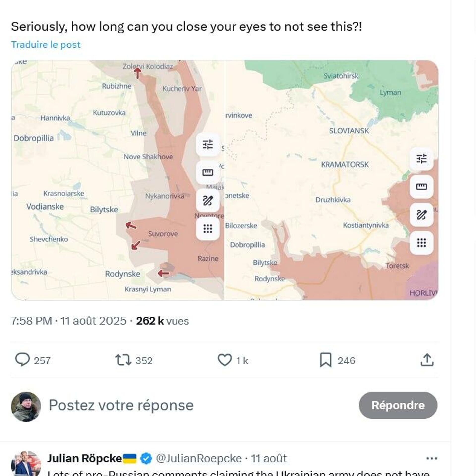Viewport: 476px width, 476px height.
Task: Open grid menu on right map
Action: [x=421, y=243]
